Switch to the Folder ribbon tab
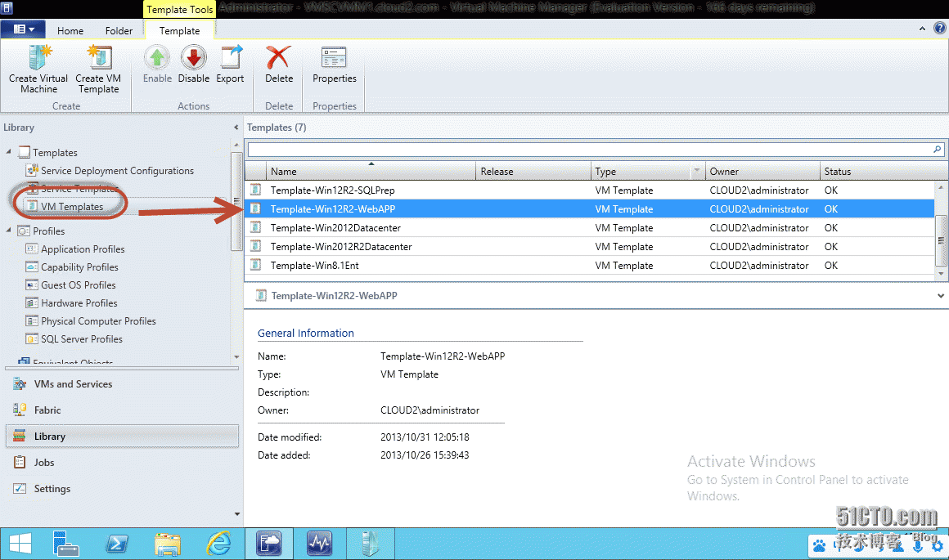The height and width of the screenshot is (560, 949). click(119, 31)
